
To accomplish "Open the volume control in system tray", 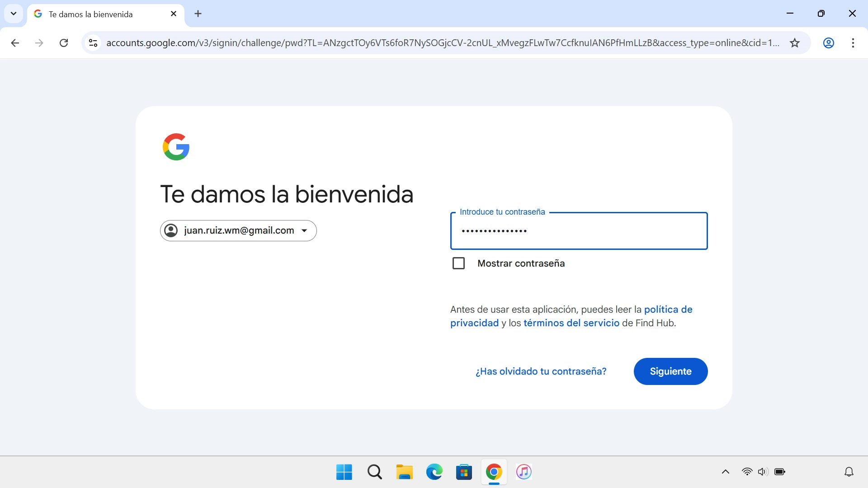I will tap(763, 471).
